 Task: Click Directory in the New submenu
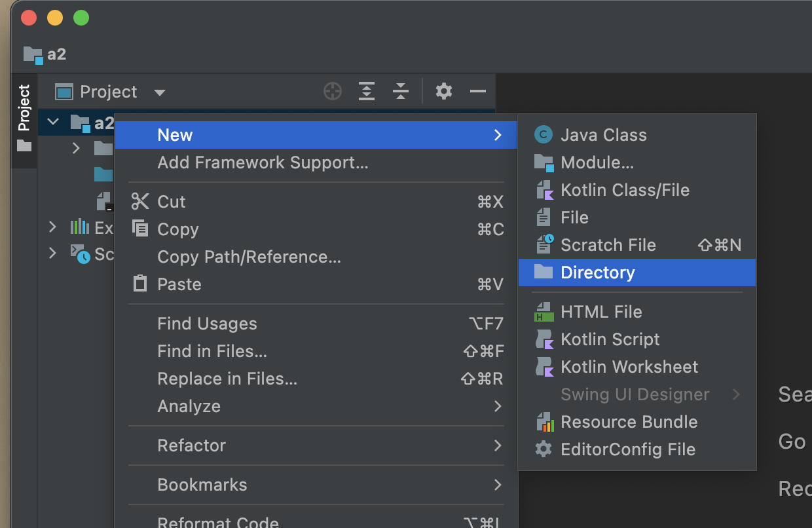coord(597,273)
